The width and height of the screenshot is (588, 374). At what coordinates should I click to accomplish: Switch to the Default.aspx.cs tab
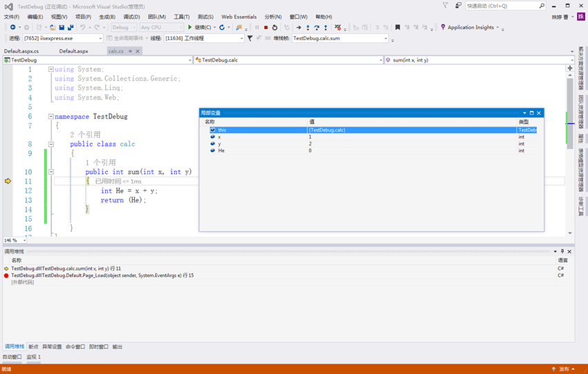click(x=21, y=51)
